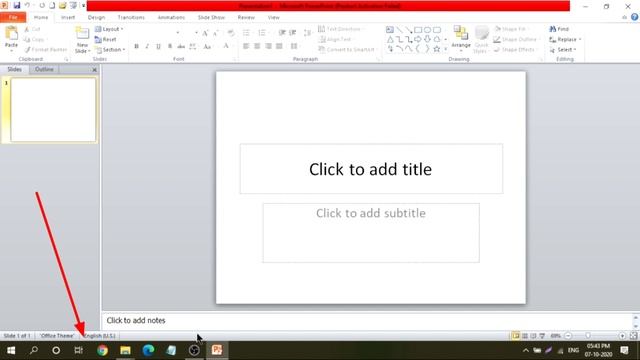Image resolution: width=640 pixels, height=360 pixels.
Task: Select the right arrow block shape
Action: pyautogui.click(x=418, y=39)
